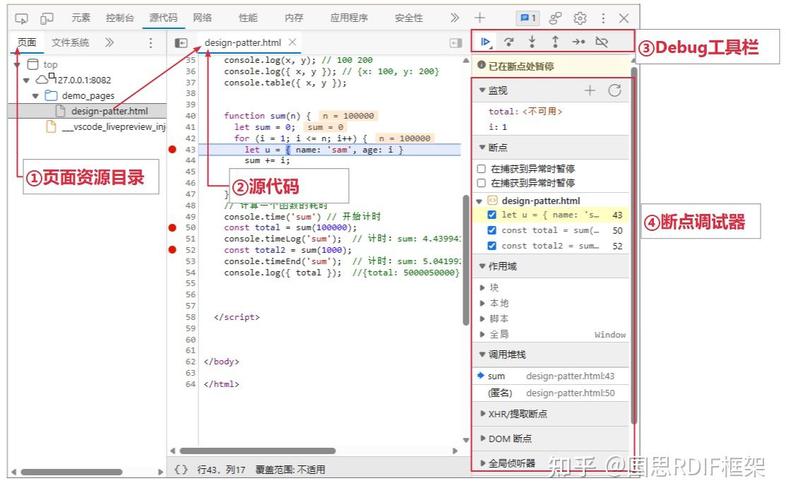Pretty print source with braces icon
The width and height of the screenshot is (786, 500).
(x=181, y=469)
